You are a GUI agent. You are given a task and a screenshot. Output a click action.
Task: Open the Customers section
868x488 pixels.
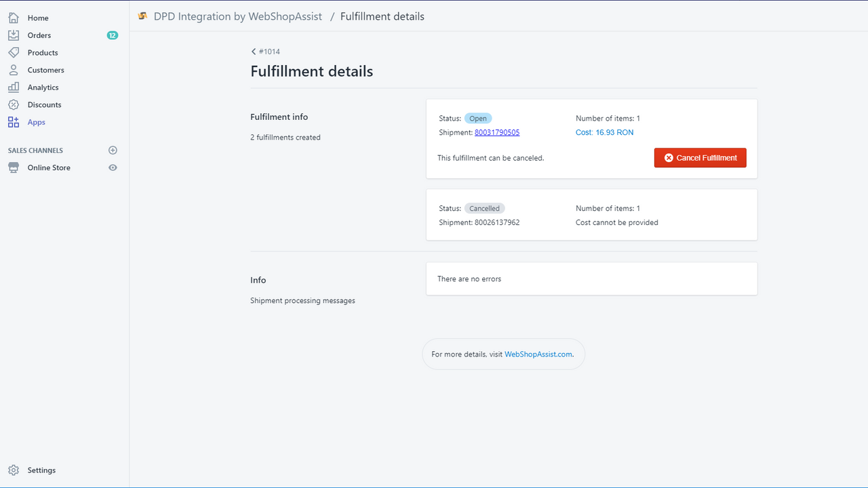pyautogui.click(x=45, y=70)
